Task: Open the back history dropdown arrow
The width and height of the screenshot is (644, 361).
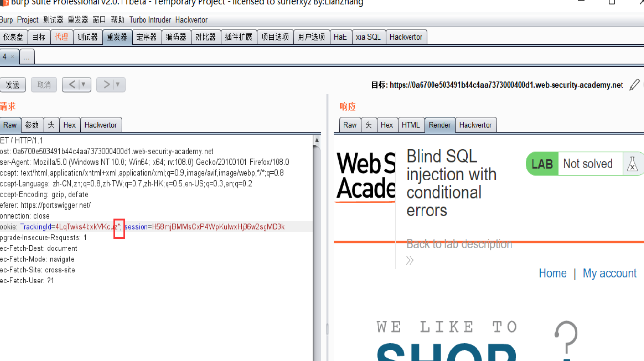Action: (83, 85)
